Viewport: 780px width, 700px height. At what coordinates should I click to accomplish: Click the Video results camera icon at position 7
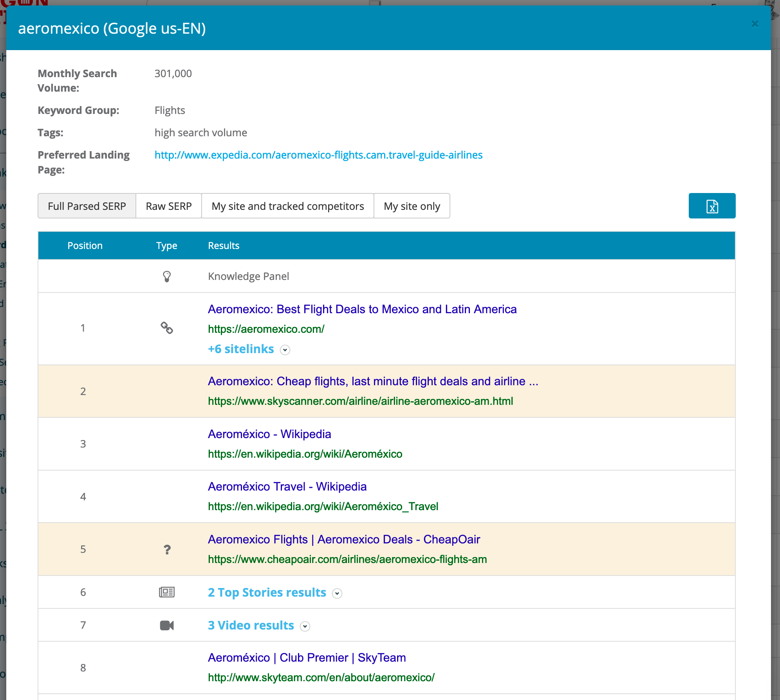pos(166,624)
